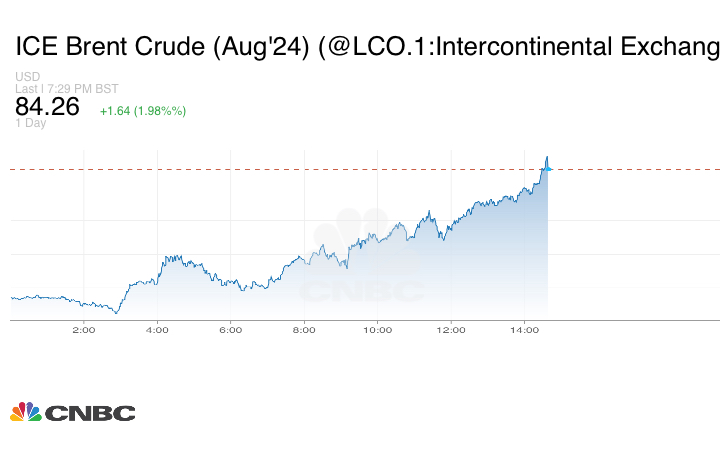Select the 1 Day range label
Viewport: 720px width, 450px height.
30,123
